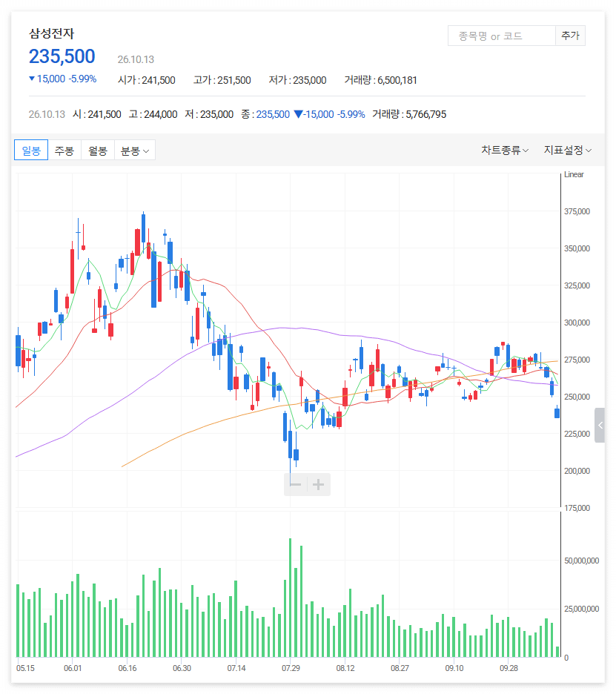This screenshot has width=616, height=694.
Task: Expand the side panel chevron handle
Action: click(600, 426)
